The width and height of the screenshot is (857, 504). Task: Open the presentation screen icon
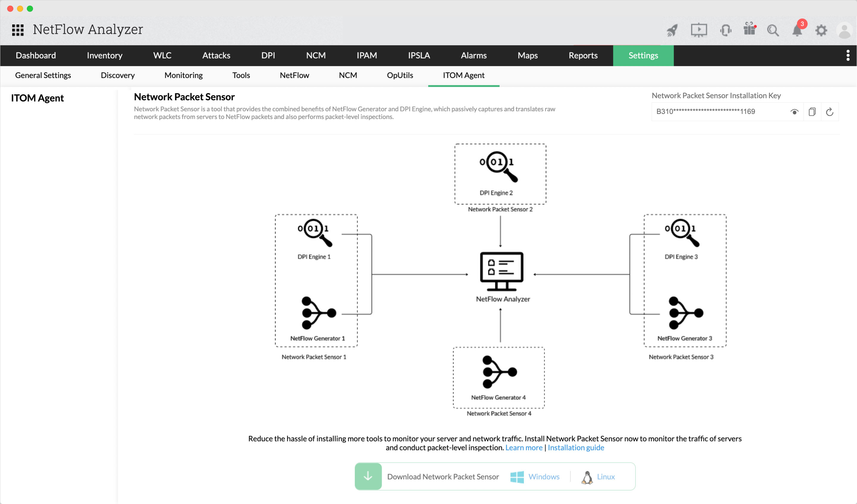pos(699,30)
